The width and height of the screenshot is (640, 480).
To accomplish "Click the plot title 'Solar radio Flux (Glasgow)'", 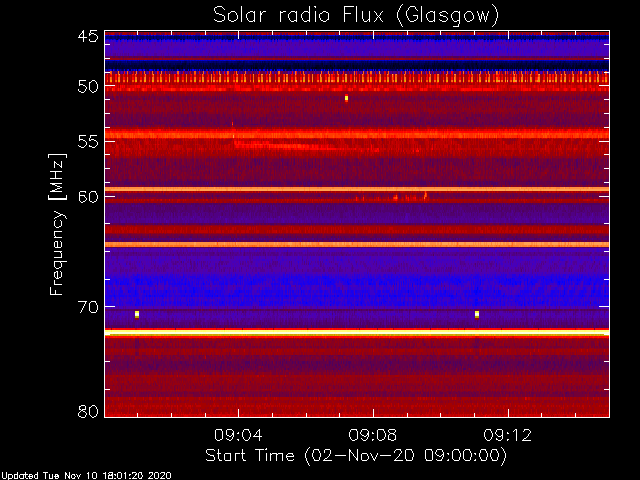I will 356,16.
